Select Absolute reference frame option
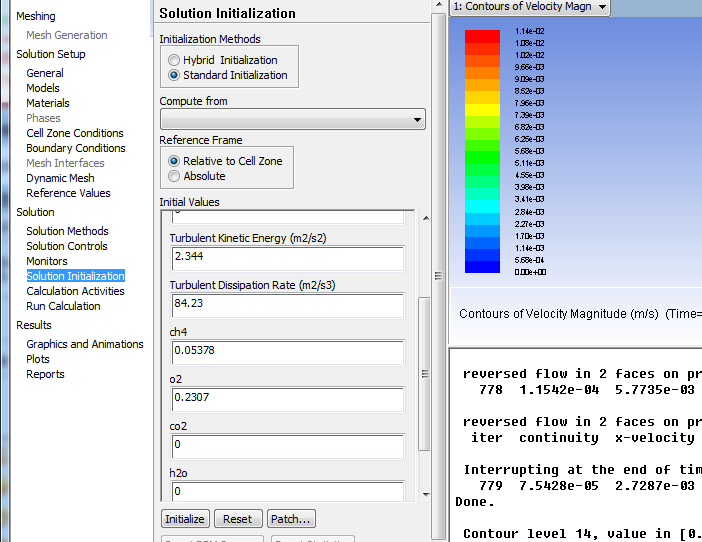The image size is (702, 542). [x=175, y=176]
